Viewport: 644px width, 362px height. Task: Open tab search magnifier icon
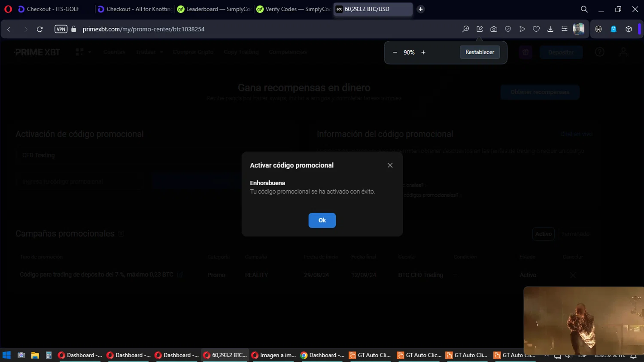click(584, 9)
